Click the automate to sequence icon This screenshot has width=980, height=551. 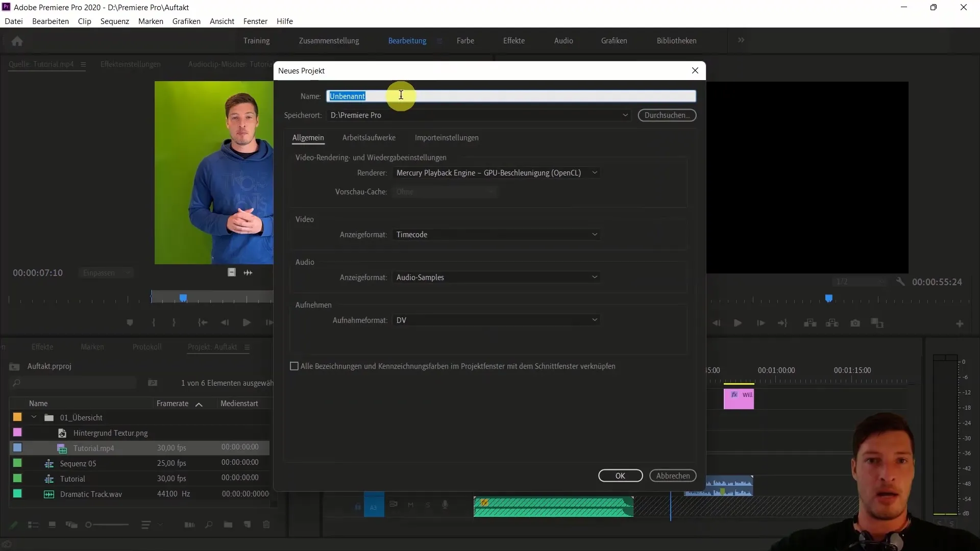[189, 524]
